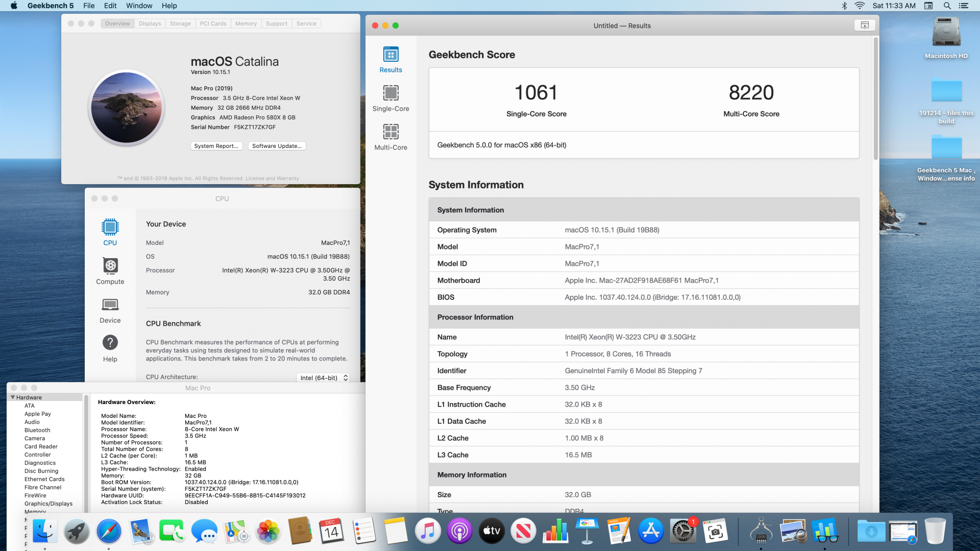The image size is (980, 551).
Task: Open Safari from the Dock
Action: pos(109,532)
